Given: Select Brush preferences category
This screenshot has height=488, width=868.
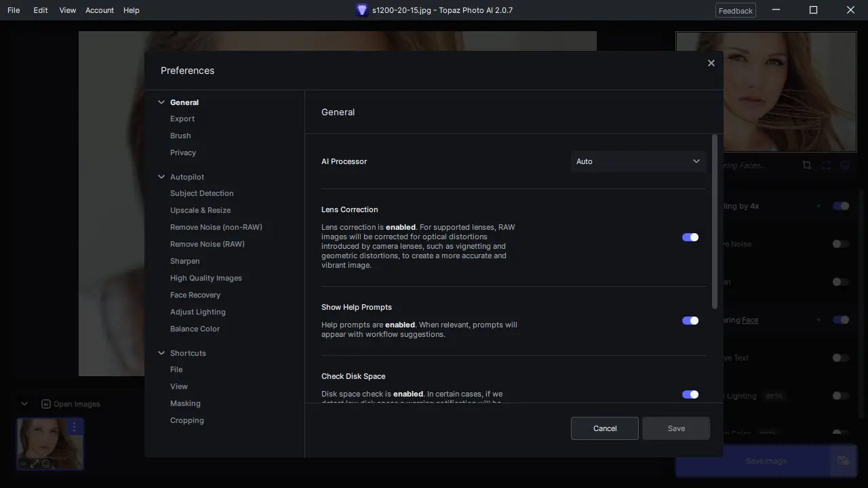Looking at the screenshot, I should pyautogui.click(x=180, y=136).
